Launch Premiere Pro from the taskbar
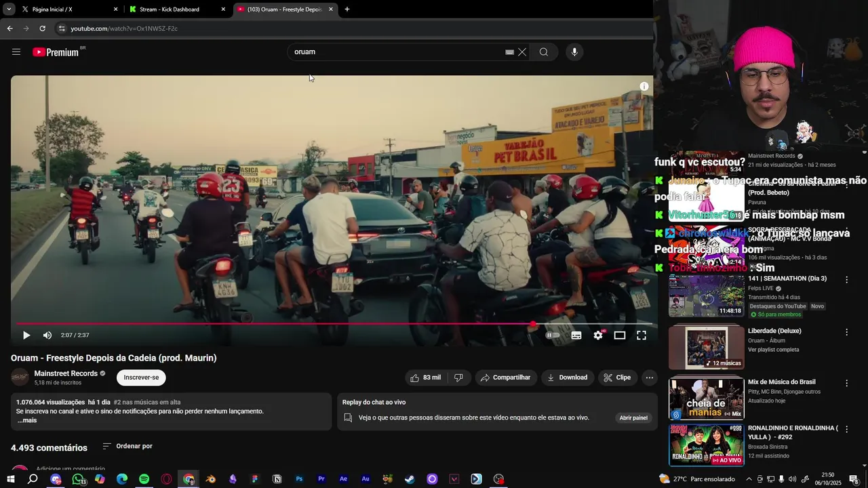868x488 pixels. [321, 479]
